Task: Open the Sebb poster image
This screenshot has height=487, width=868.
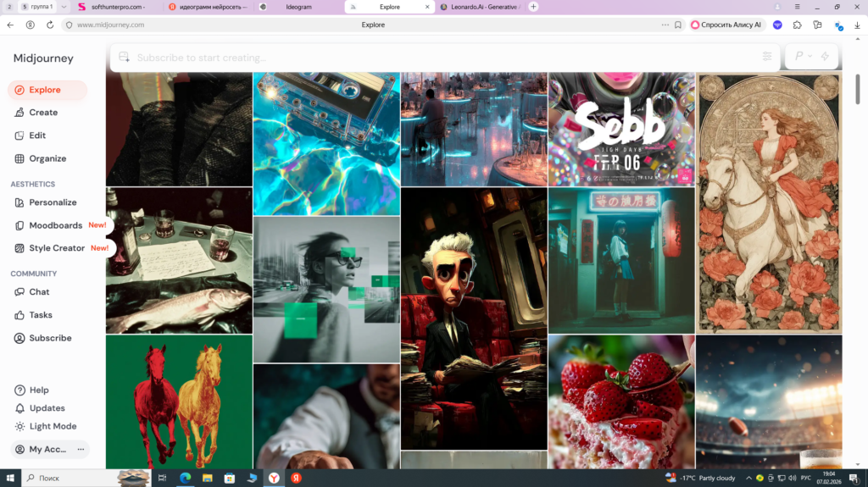Action: click(621, 129)
